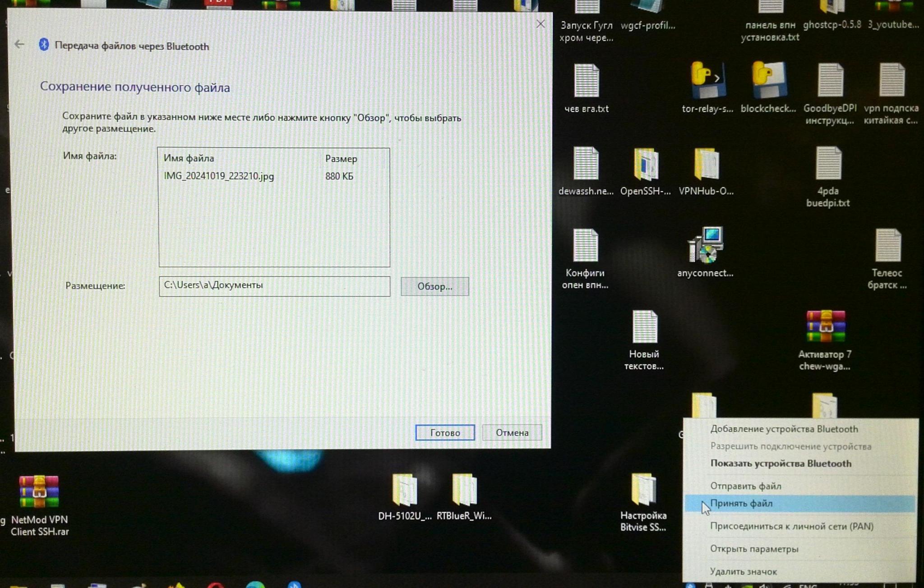Open the OpenSSH folder icon
Viewport: 924px width, 588px height.
click(x=646, y=164)
